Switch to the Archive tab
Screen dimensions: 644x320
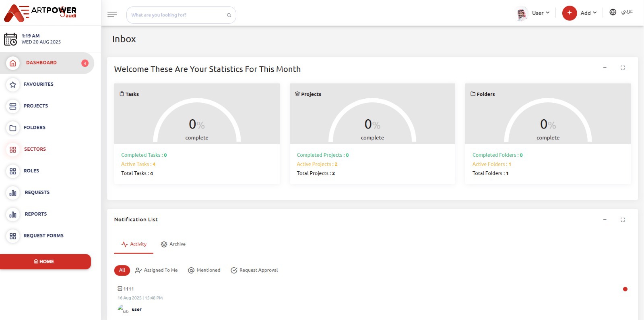click(173, 244)
